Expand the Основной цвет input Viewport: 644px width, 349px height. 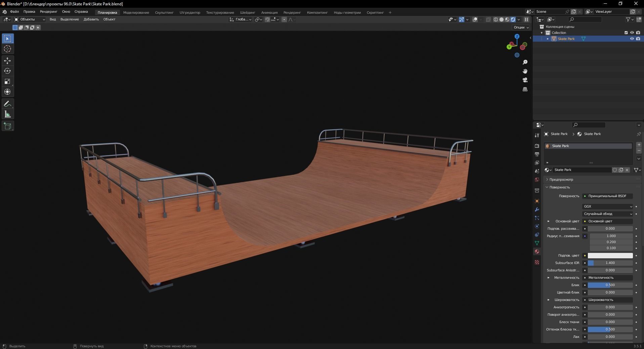tap(549, 221)
